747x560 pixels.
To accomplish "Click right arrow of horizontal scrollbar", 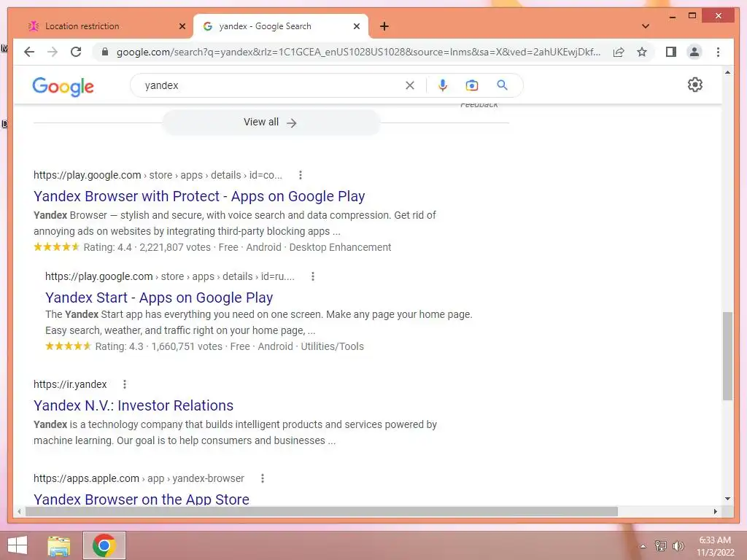I will pos(715,511).
